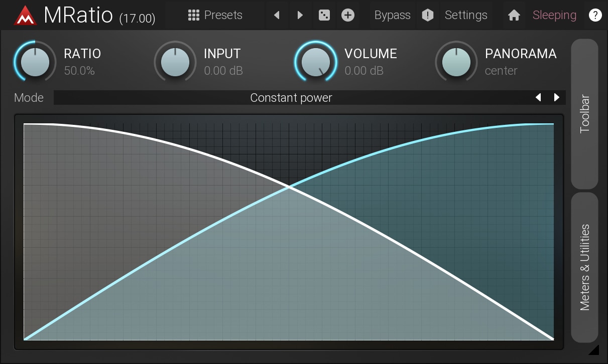
Task: Toggle the Bypass button
Action: pyautogui.click(x=392, y=15)
